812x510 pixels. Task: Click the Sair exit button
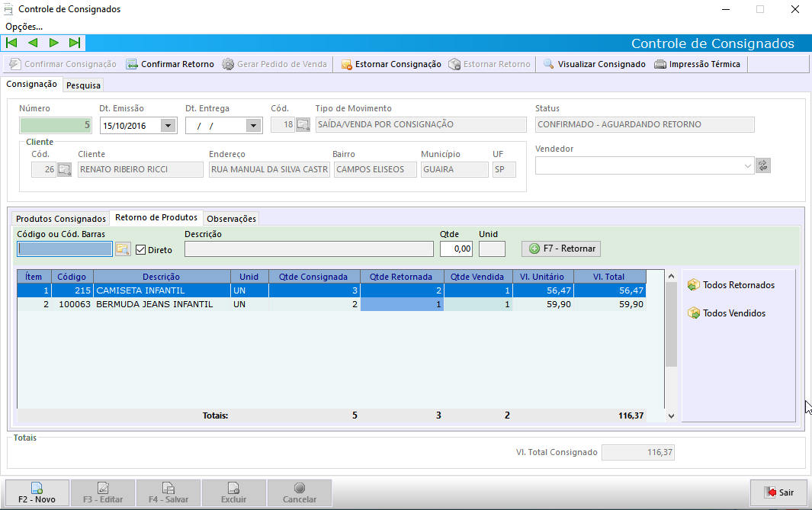click(x=779, y=492)
